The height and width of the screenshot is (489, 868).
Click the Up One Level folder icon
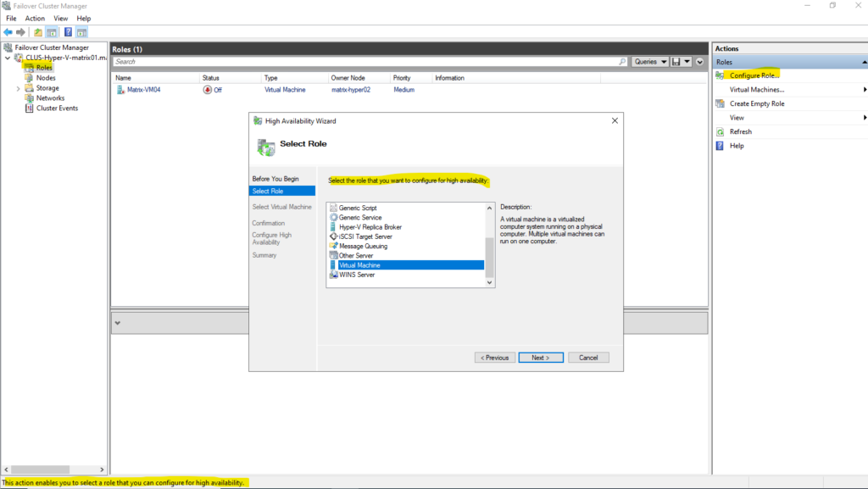[x=38, y=32]
